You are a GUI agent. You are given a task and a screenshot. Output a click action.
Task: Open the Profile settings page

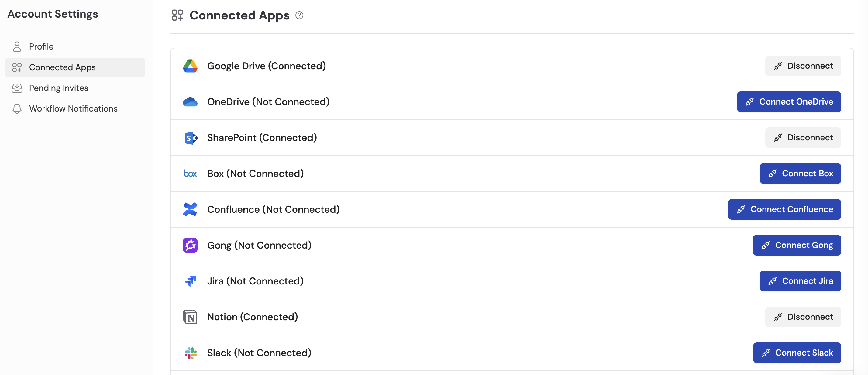tap(41, 46)
